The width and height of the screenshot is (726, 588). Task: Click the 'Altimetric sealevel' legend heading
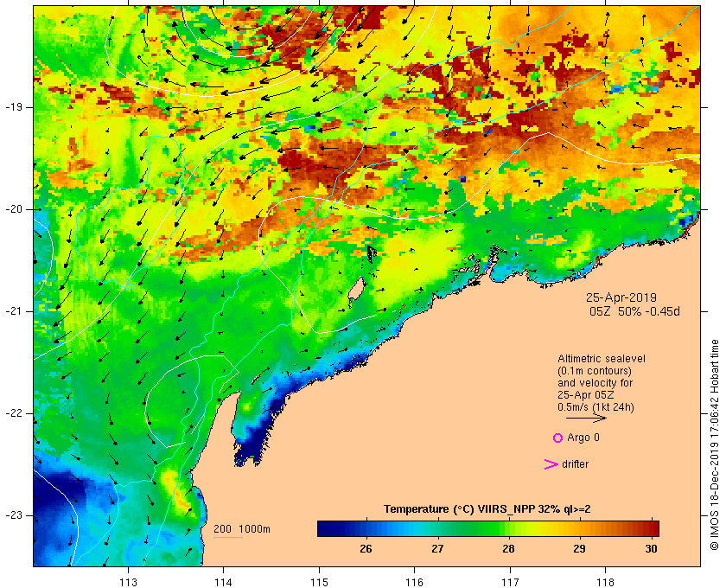click(601, 359)
